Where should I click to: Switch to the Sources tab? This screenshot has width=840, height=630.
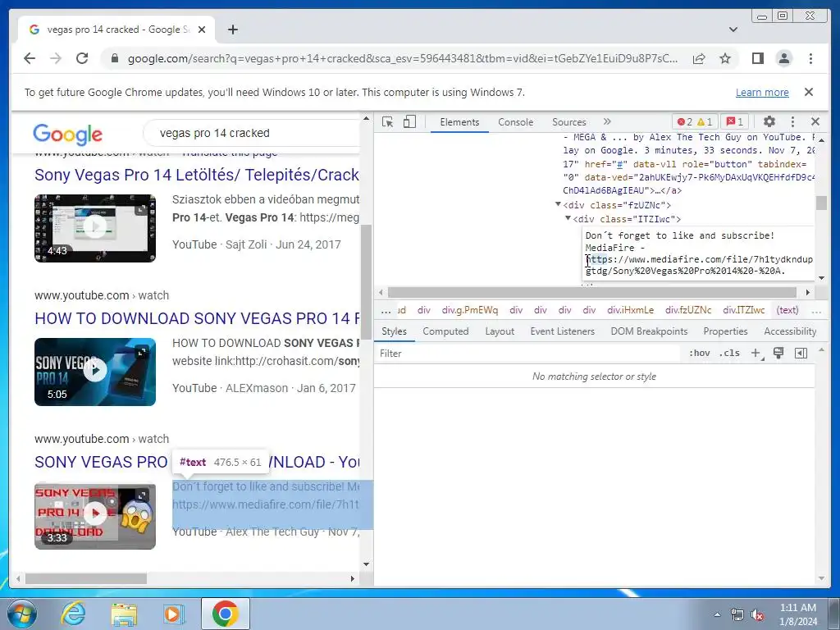pyautogui.click(x=569, y=122)
